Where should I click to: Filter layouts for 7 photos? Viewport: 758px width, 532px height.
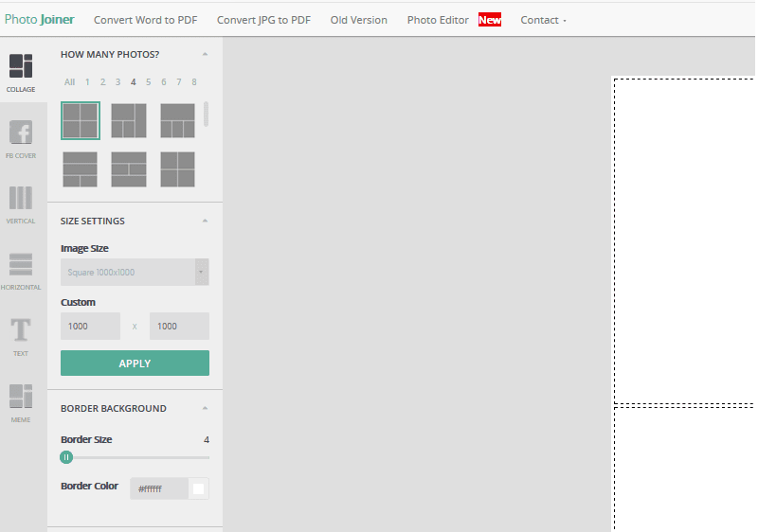pyautogui.click(x=179, y=82)
